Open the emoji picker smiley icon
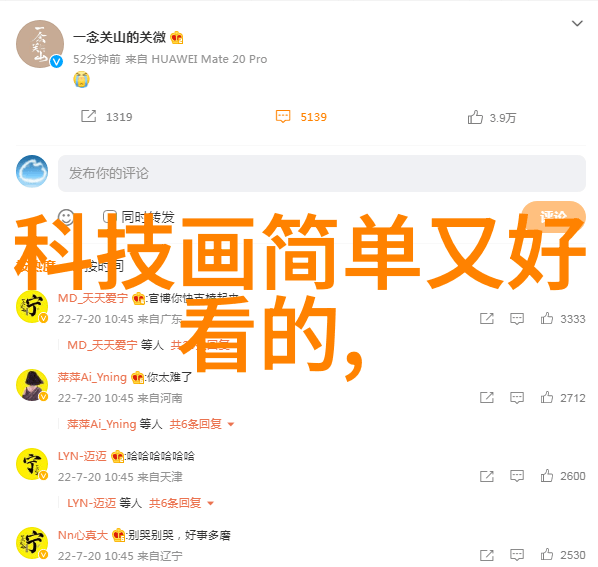 [x=66, y=217]
